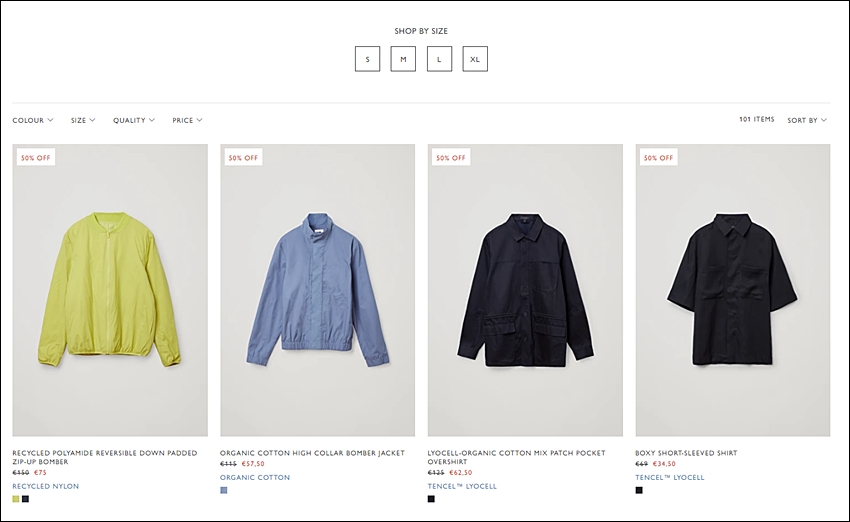Open the yellow padded bomber product image

point(110,290)
